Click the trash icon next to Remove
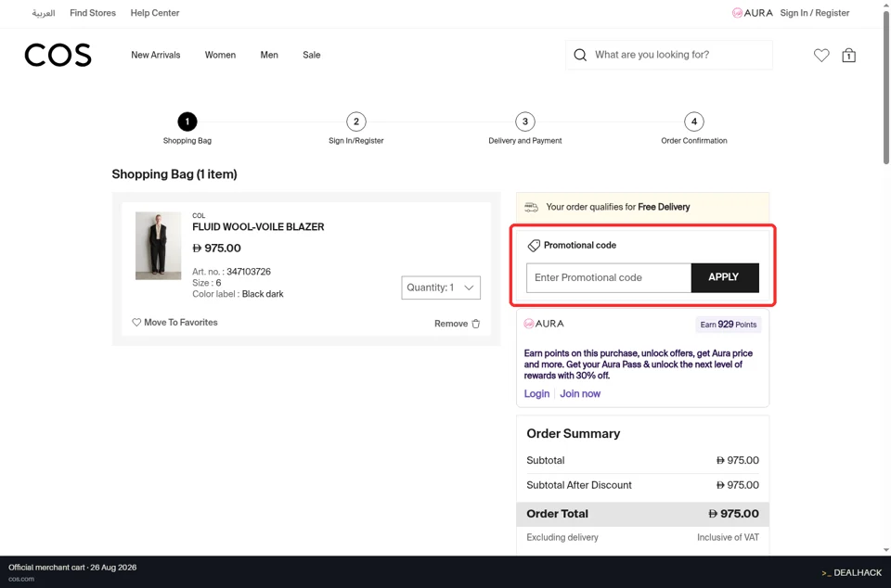The height and width of the screenshot is (588, 891). (x=476, y=324)
